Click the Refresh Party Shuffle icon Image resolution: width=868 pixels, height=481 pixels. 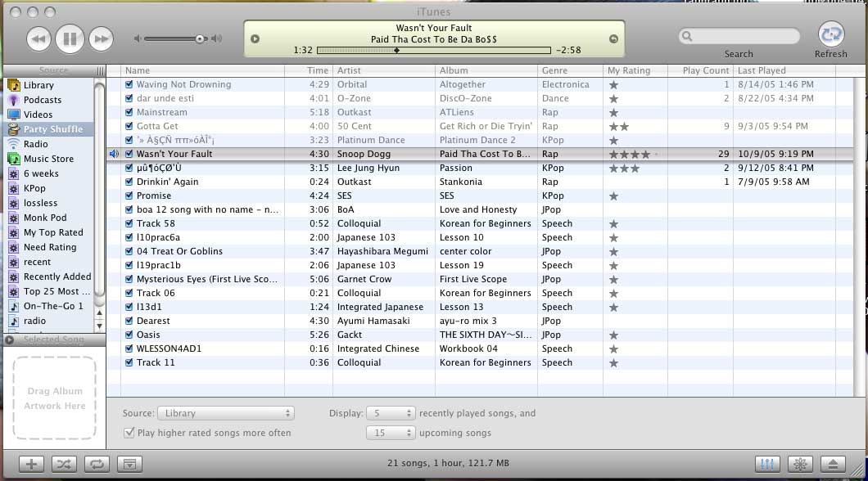tap(831, 34)
